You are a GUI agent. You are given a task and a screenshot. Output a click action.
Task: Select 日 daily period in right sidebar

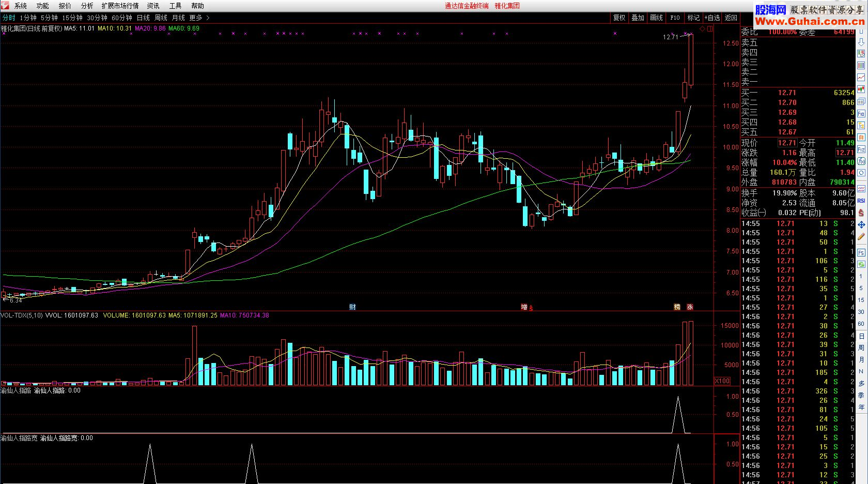coord(861,336)
